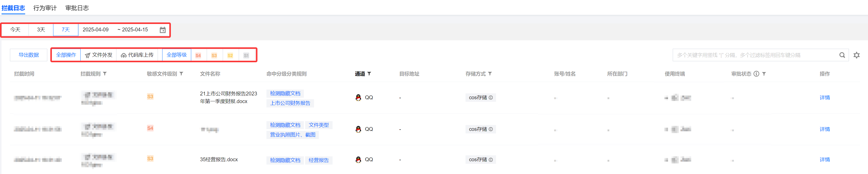Open the 通道 column filter funnel icon

tap(370, 74)
